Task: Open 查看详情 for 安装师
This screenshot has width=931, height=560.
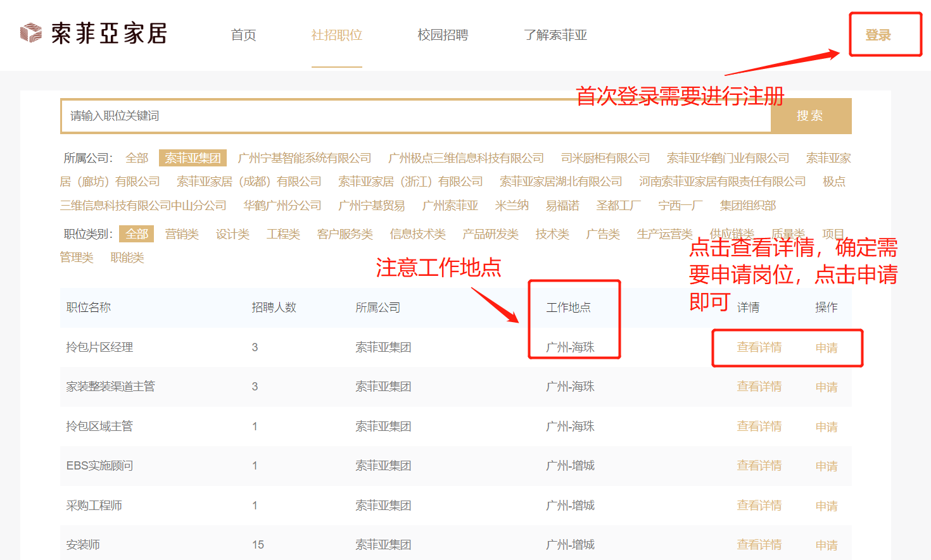Action: click(759, 545)
